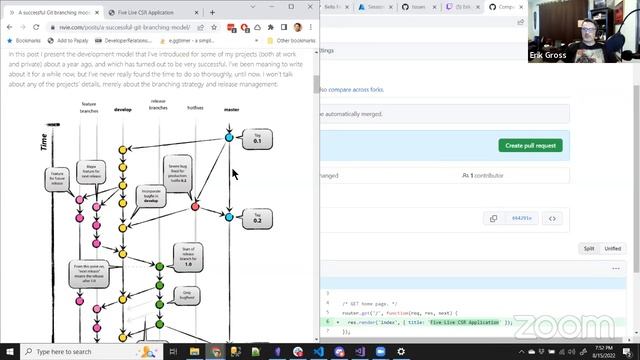
Task: Open Visual Studio Code from taskbar
Action: (x=319, y=351)
